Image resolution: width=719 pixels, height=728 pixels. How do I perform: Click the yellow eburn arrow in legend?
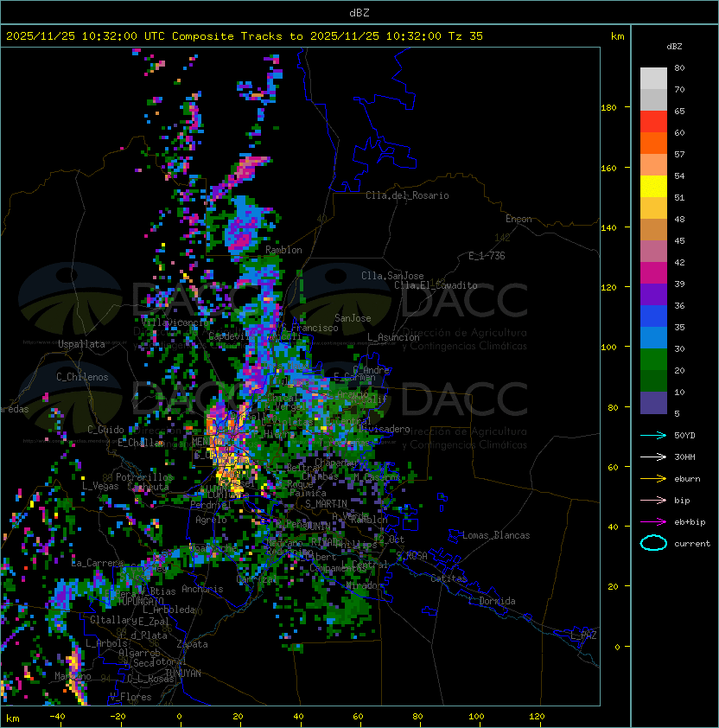coord(653,479)
